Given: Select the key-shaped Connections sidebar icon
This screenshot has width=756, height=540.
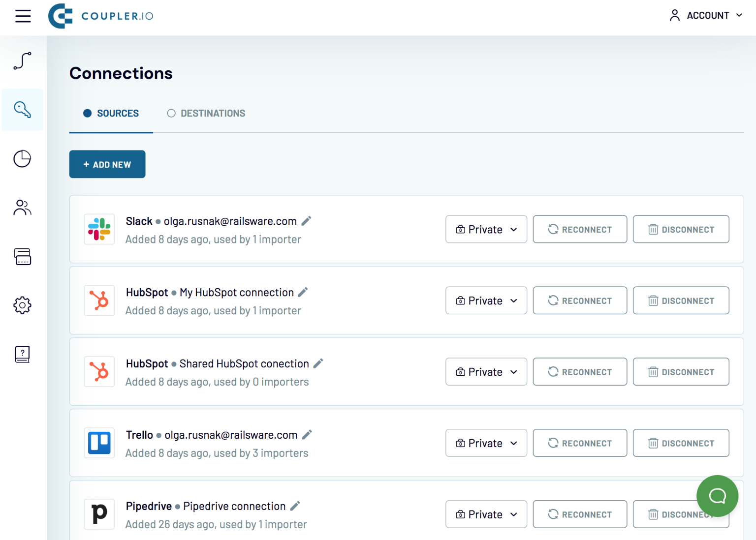Looking at the screenshot, I should pyautogui.click(x=22, y=109).
